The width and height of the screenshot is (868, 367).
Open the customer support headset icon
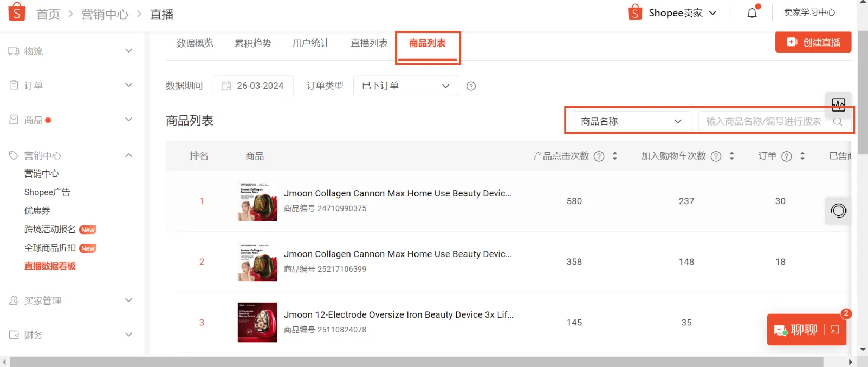click(838, 211)
